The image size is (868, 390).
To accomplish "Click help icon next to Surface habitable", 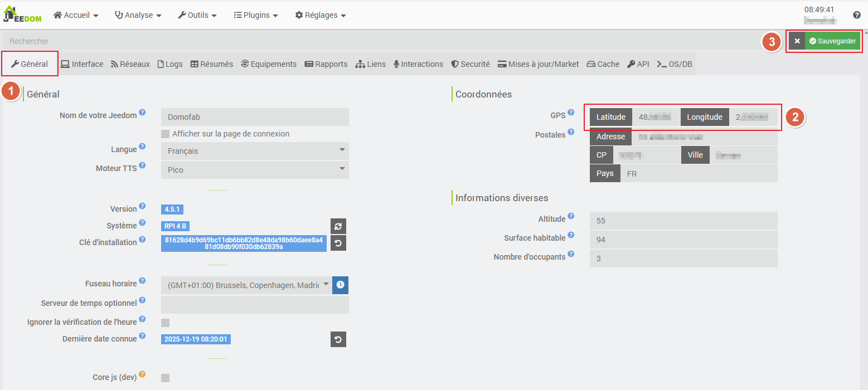I will pyautogui.click(x=571, y=235).
